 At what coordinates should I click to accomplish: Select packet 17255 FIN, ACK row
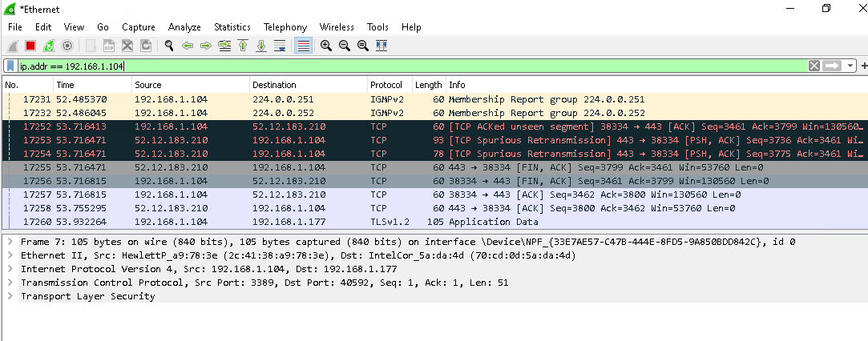point(434,167)
